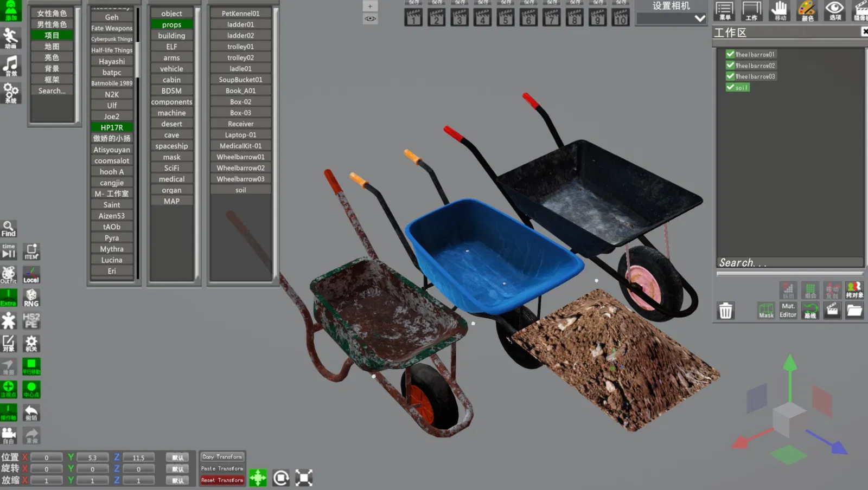Click the 撤销 undo arrow icon

[31, 412]
